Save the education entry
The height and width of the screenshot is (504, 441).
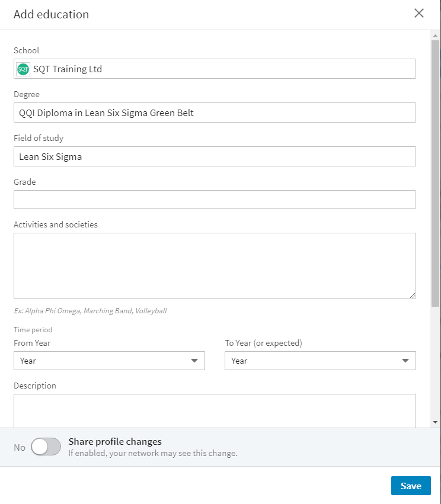click(x=411, y=486)
